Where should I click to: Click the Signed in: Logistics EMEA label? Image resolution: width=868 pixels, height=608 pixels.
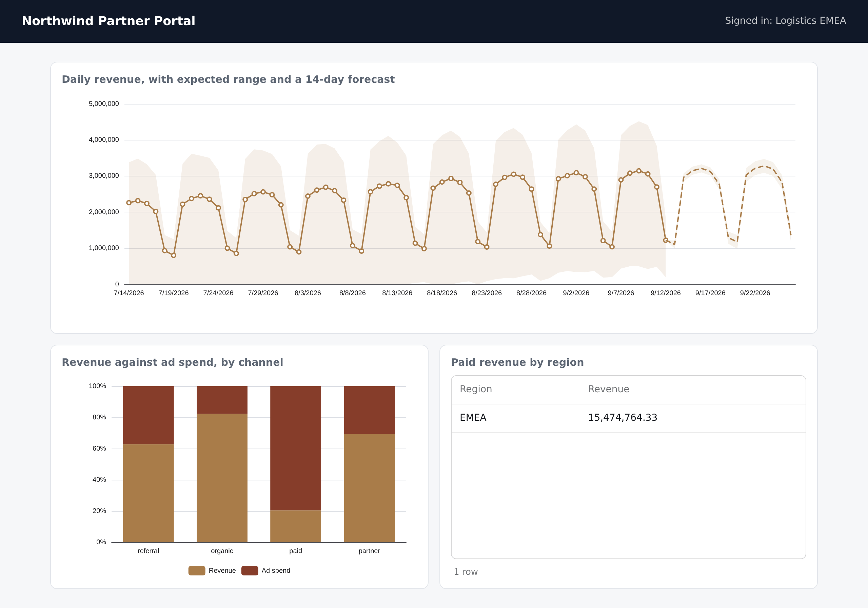785,21
